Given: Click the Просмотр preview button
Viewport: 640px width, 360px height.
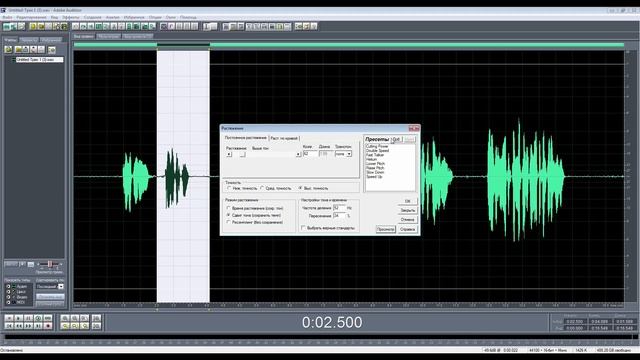Looking at the screenshot, I should [385, 229].
